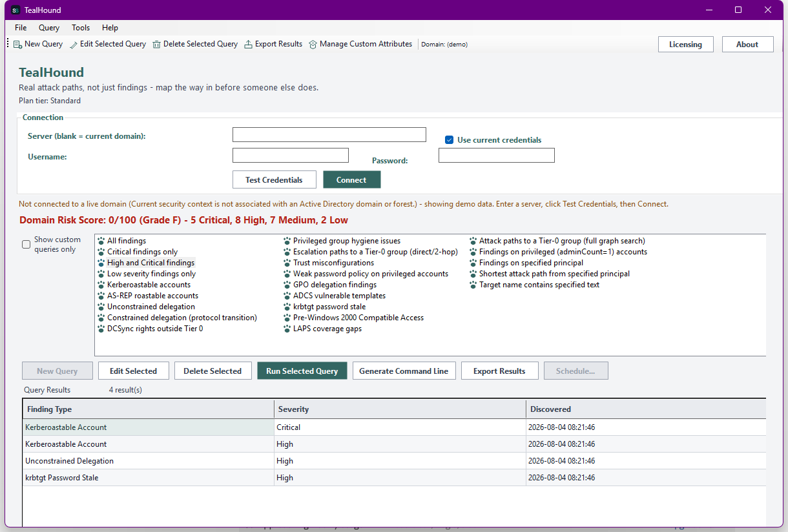Click paw icon beside Critical findings only
The image size is (788, 532).
[101, 252]
